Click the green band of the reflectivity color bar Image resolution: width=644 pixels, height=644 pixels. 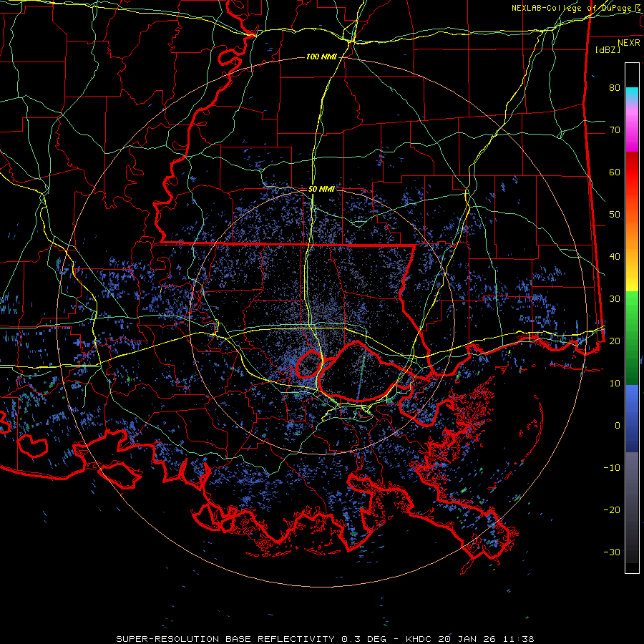(632, 338)
